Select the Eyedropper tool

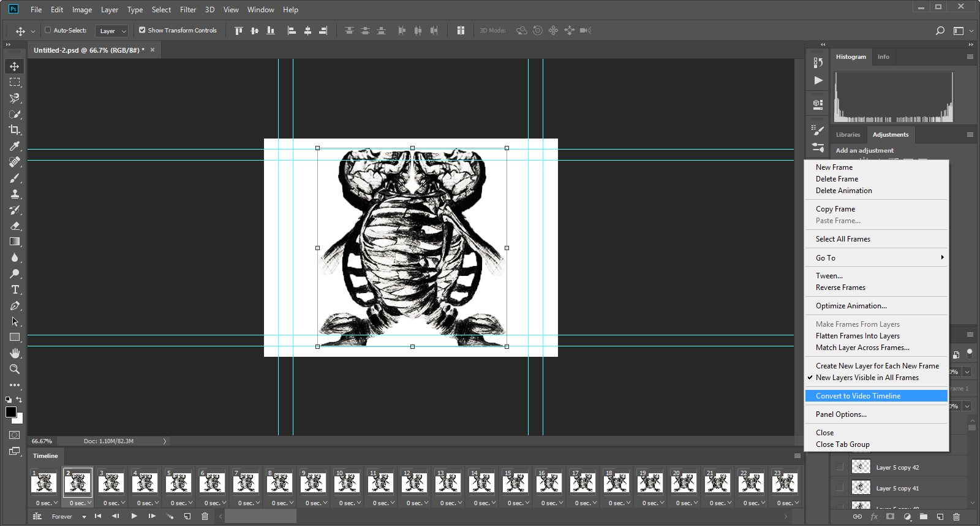pos(15,146)
